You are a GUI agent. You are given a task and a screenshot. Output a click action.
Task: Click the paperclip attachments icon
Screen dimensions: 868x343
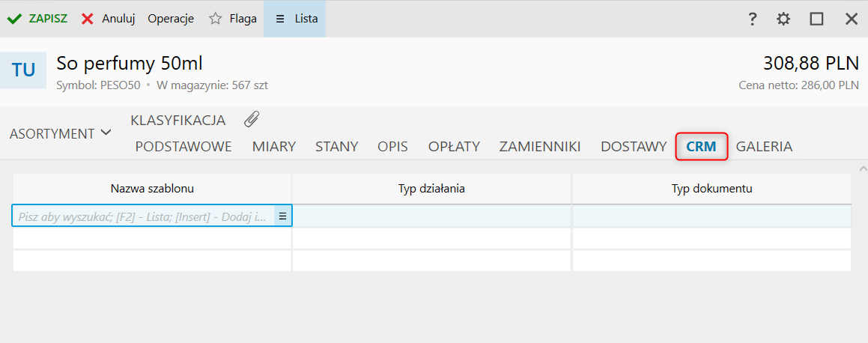tap(252, 119)
